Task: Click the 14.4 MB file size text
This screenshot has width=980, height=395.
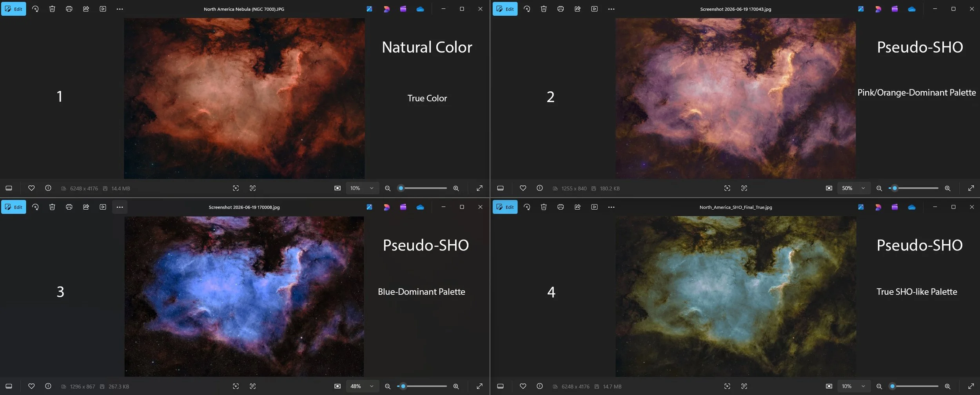Action: click(x=121, y=188)
